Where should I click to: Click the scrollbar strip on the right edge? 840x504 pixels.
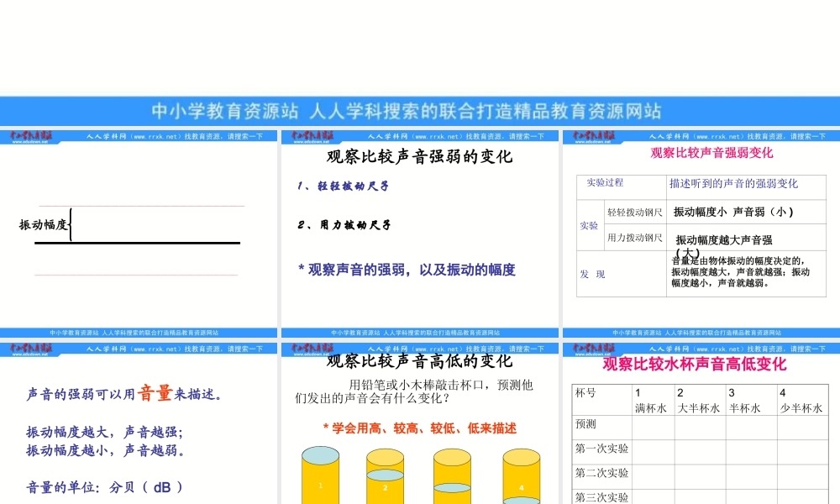(x=837, y=252)
